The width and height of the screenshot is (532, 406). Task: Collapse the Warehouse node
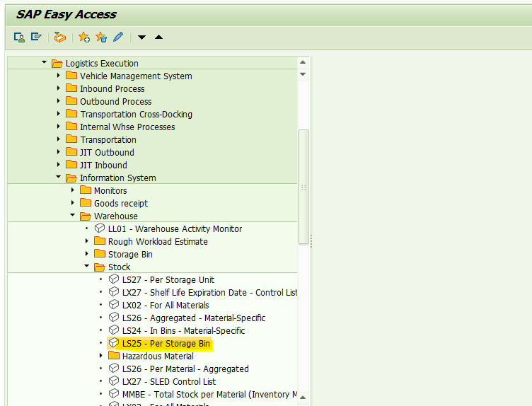click(73, 215)
